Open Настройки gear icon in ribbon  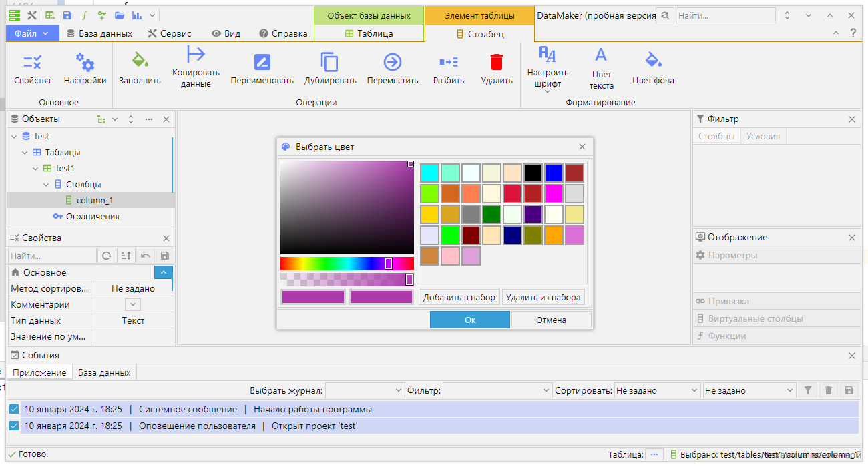[x=85, y=63]
